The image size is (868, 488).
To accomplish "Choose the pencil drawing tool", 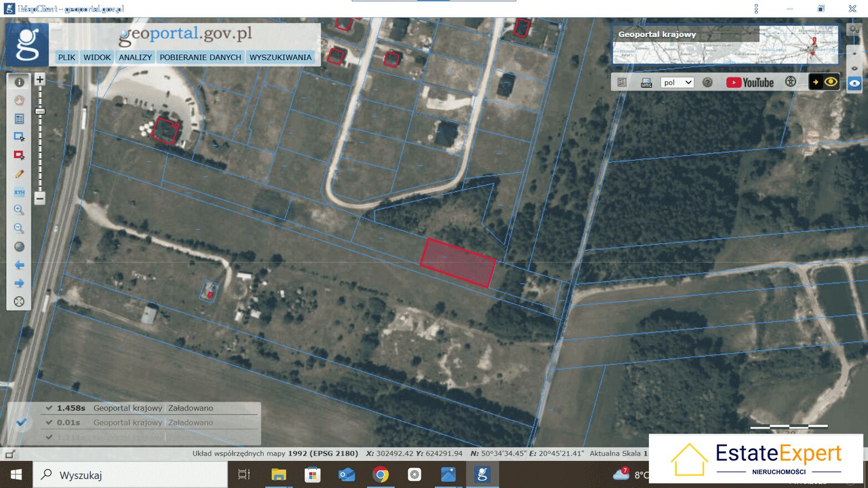I will [x=19, y=174].
